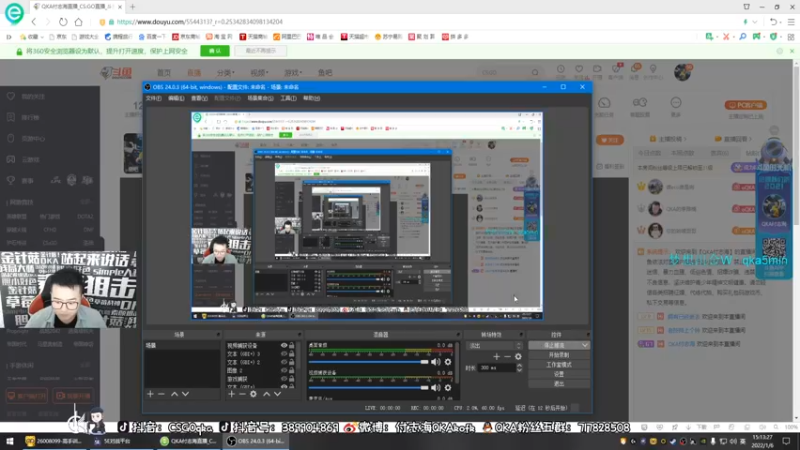The height and width of the screenshot is (450, 800).
Task: Click OBS 退出 button
Action: tap(559, 384)
